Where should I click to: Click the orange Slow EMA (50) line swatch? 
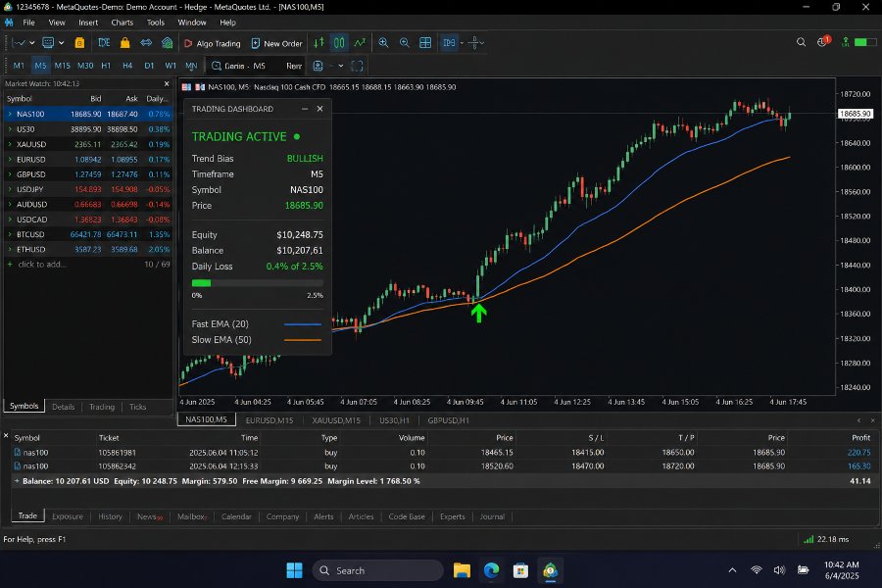[303, 340]
